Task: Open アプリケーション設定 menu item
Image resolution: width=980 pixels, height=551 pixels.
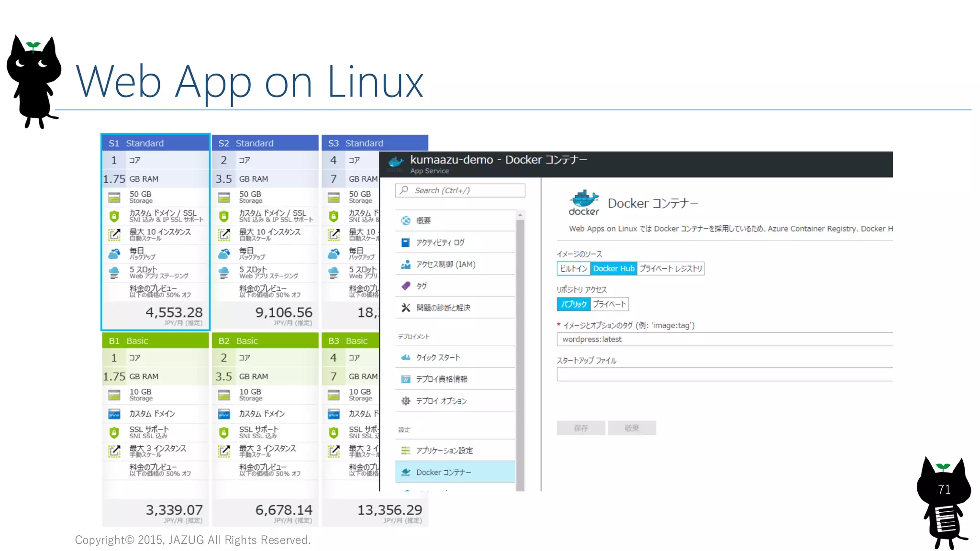Action: (455, 451)
